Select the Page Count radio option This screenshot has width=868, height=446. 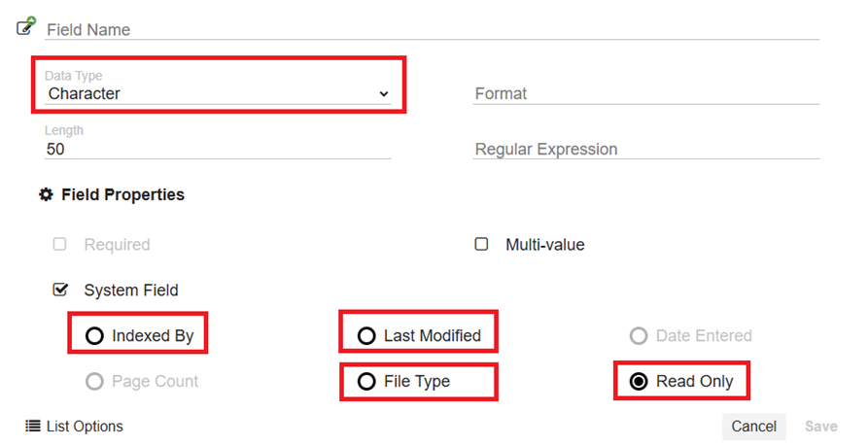[94, 381]
